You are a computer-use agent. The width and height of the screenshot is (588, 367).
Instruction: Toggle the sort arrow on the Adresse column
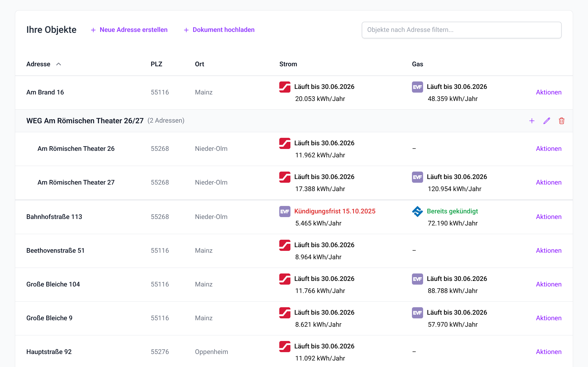point(59,64)
